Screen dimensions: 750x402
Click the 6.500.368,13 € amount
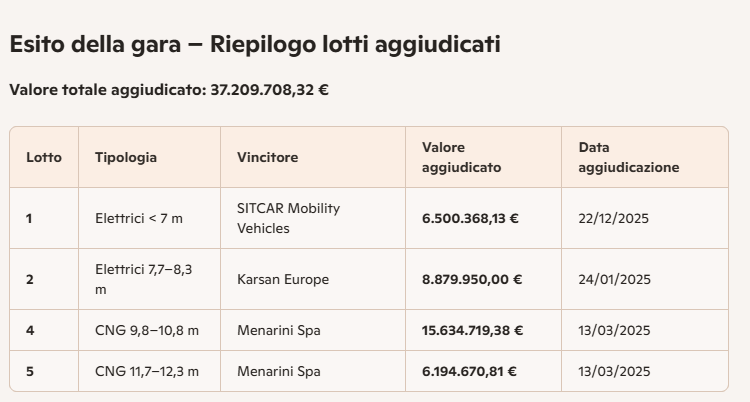tap(470, 219)
